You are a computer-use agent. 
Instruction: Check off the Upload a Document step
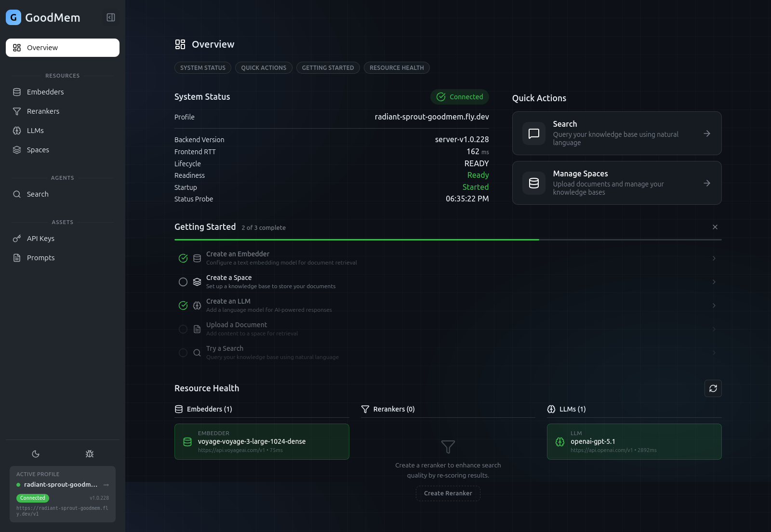(x=183, y=329)
